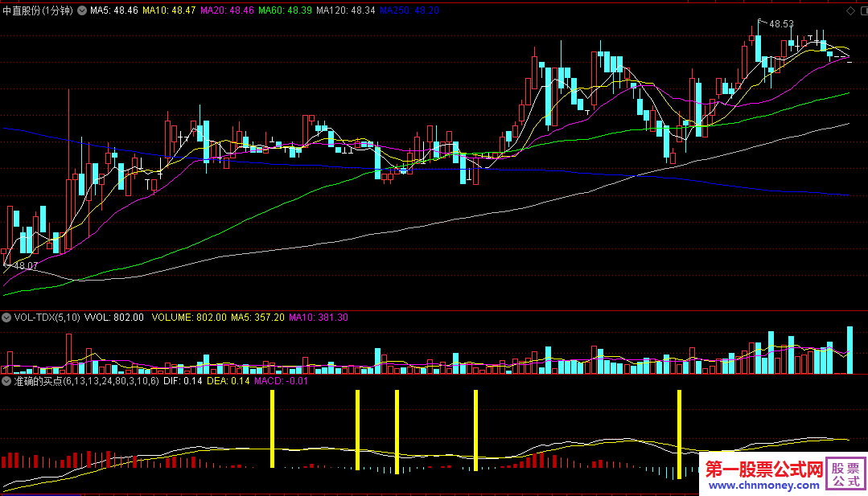The height and width of the screenshot is (496, 868).
Task: Click the VVOL: 802.00 value
Action: tap(114, 318)
